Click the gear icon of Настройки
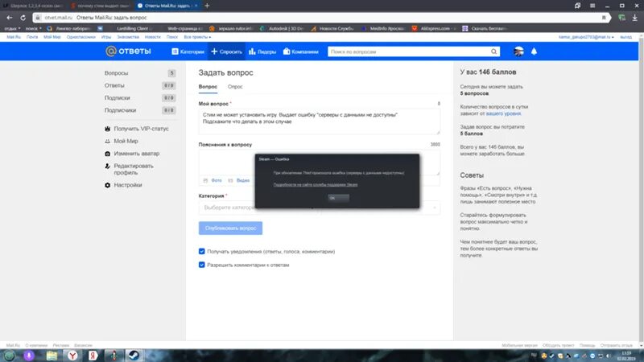 click(x=108, y=185)
